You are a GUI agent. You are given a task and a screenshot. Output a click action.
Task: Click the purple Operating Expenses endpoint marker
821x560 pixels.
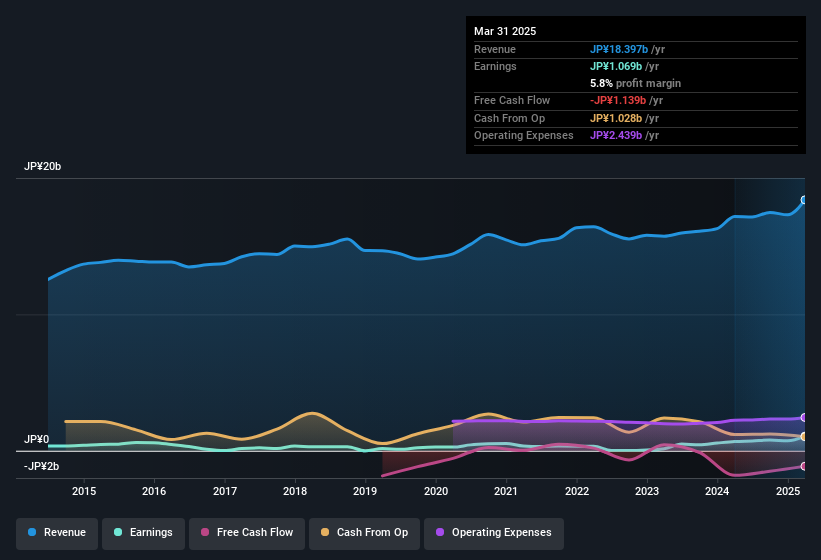coord(804,418)
